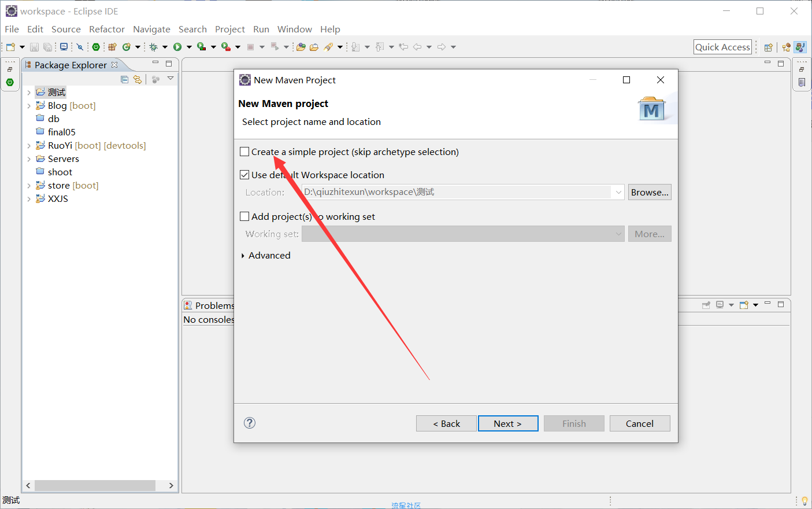Image resolution: width=812 pixels, height=509 pixels.
Task: Click the Forward navigation arrow in toolbar
Action: point(442,47)
